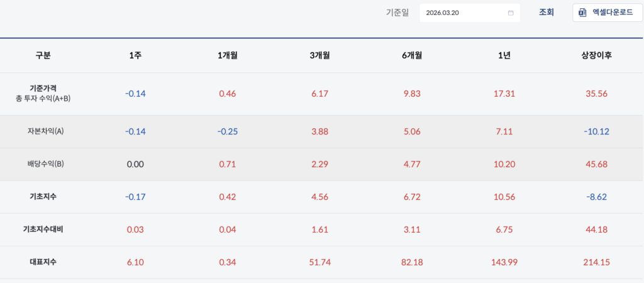The height and width of the screenshot is (283, 644).
Task: Click the calendar icon in date field
Action: coord(510,13)
